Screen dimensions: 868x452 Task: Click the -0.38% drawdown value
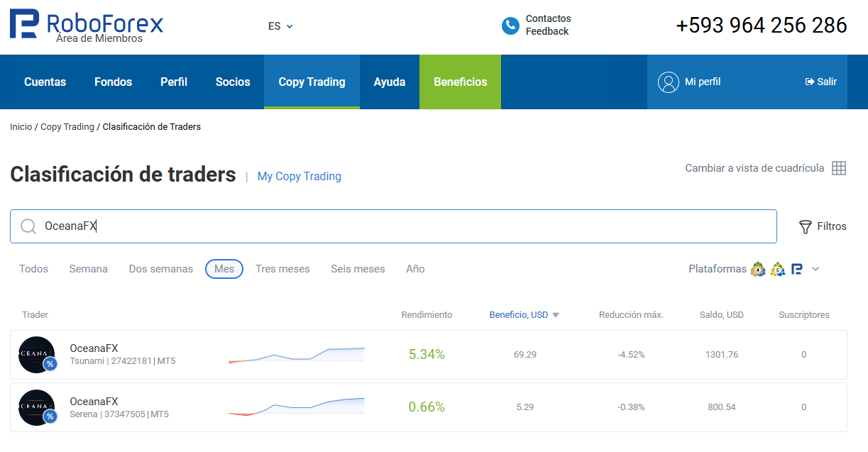[x=631, y=407]
